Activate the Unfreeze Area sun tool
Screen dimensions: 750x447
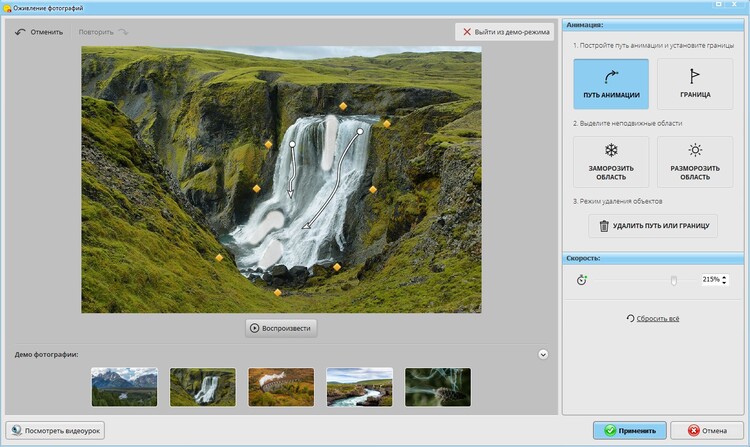point(694,161)
